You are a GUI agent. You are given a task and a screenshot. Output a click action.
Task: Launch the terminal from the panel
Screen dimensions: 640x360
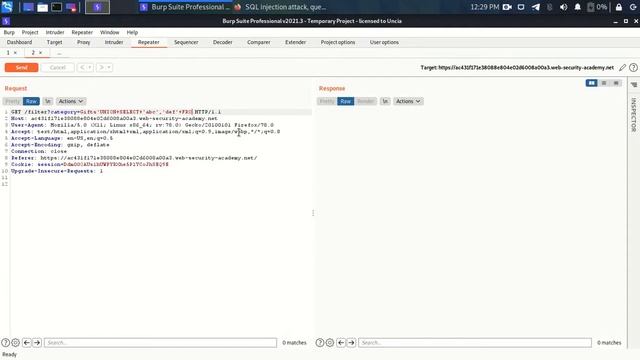point(56,7)
